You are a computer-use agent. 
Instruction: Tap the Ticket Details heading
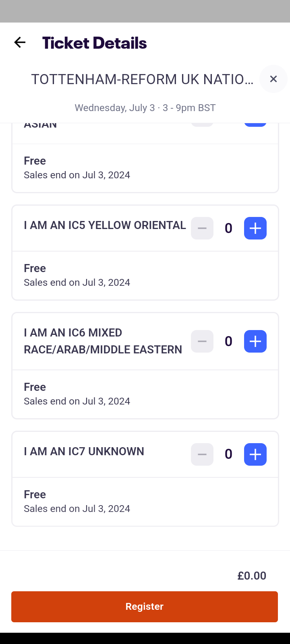click(x=94, y=43)
